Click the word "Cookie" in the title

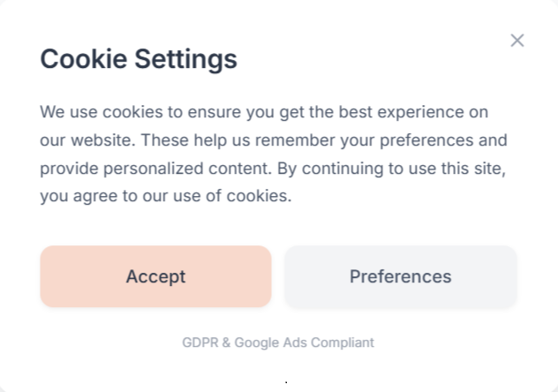click(84, 59)
